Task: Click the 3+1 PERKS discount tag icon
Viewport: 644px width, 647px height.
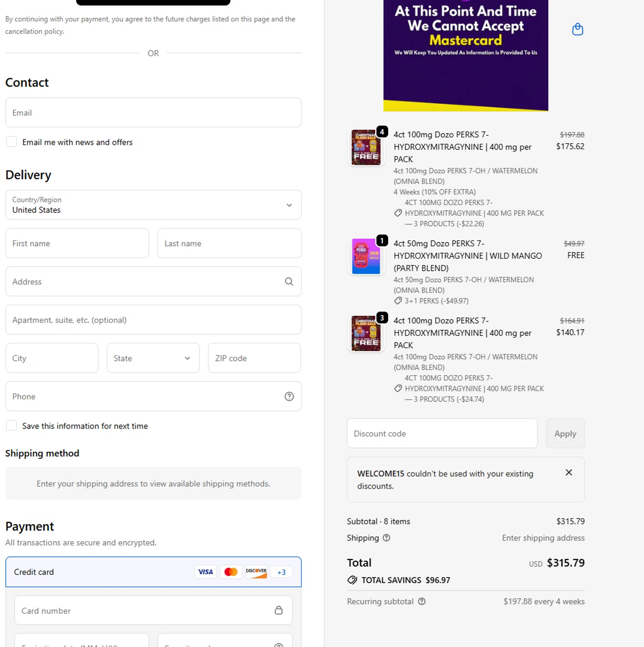Action: [398, 301]
